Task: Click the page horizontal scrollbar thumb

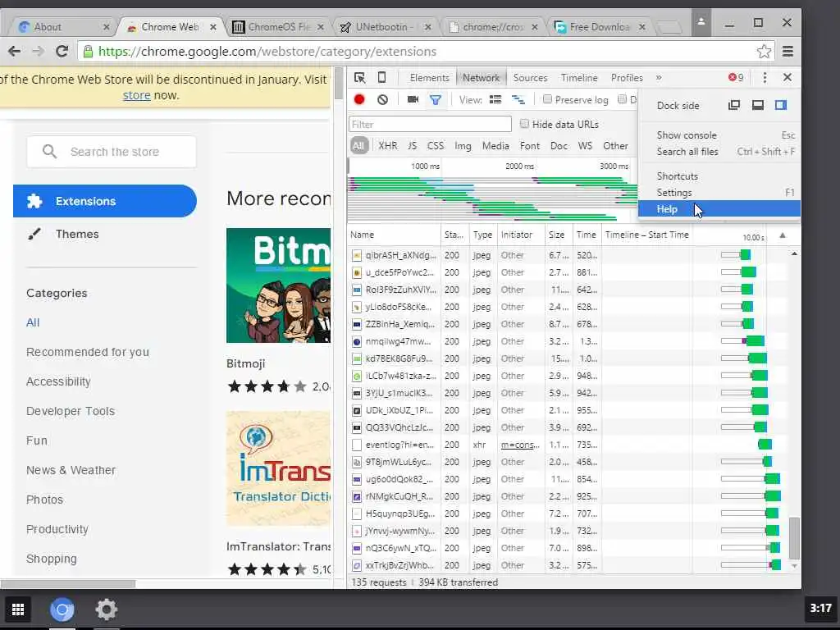Action: click(68, 583)
